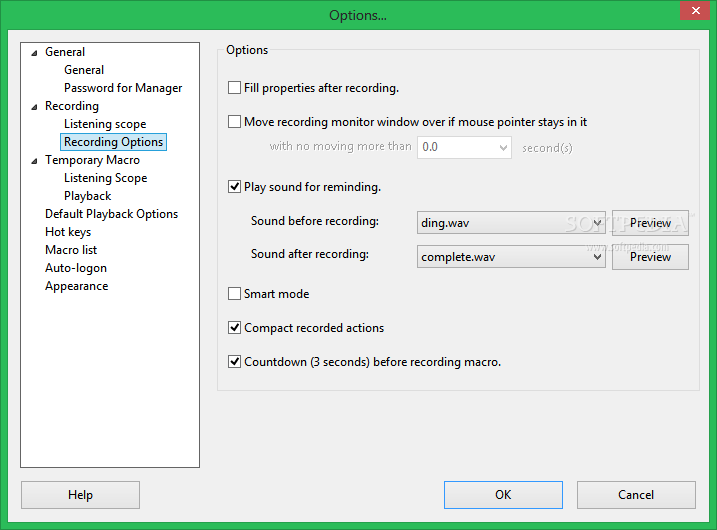Open Default Playback Options page

click(x=112, y=214)
